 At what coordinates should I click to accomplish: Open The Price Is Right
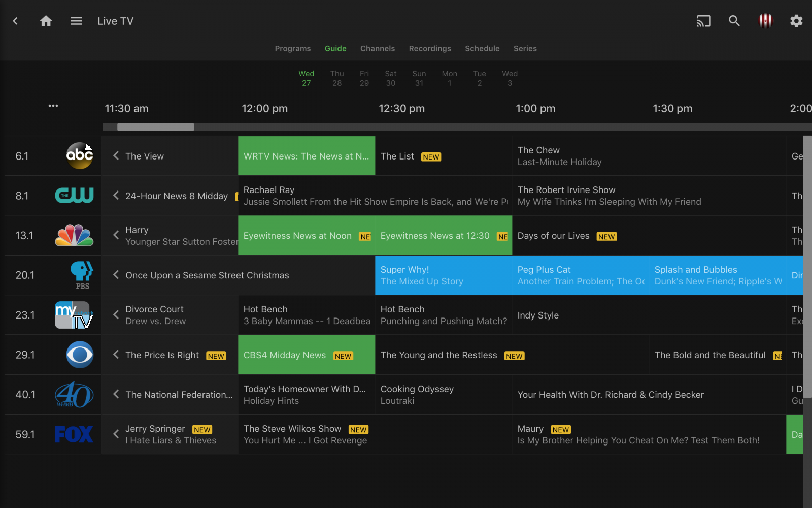(170, 355)
